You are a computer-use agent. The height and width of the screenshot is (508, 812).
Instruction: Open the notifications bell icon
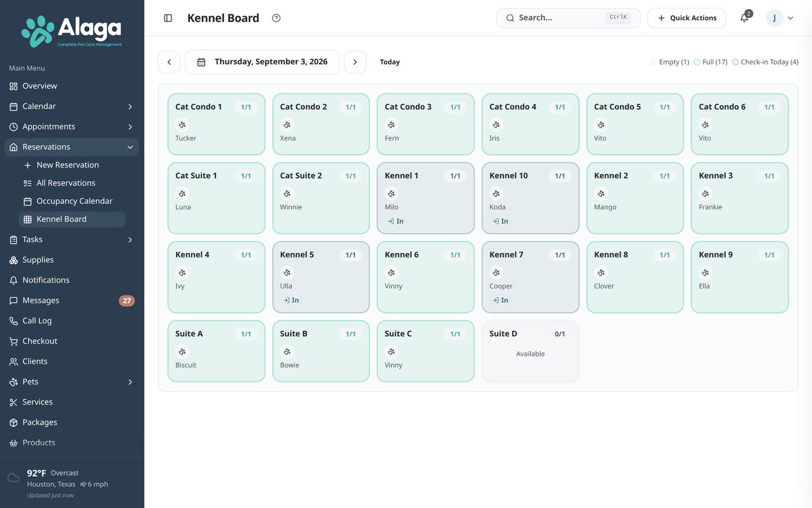744,18
